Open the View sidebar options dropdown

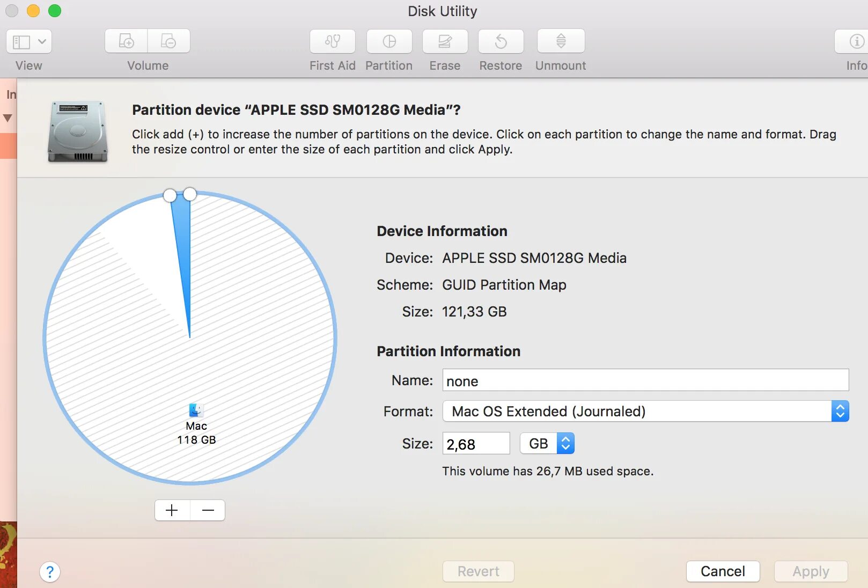29,41
